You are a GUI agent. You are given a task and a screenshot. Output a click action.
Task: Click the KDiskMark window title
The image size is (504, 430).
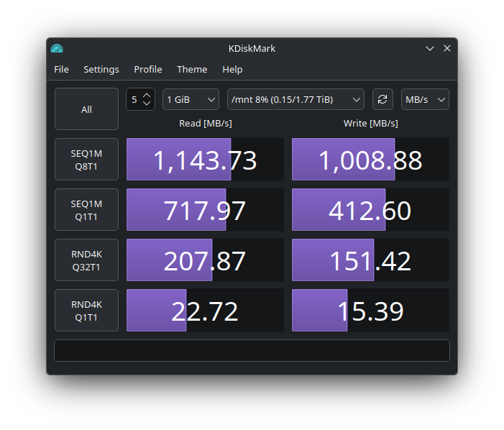pos(252,48)
